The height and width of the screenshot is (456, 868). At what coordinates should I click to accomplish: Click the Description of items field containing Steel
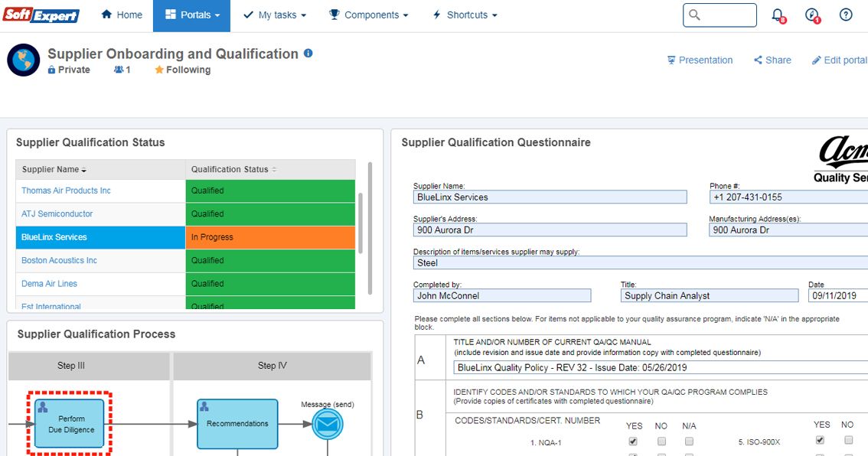point(641,263)
